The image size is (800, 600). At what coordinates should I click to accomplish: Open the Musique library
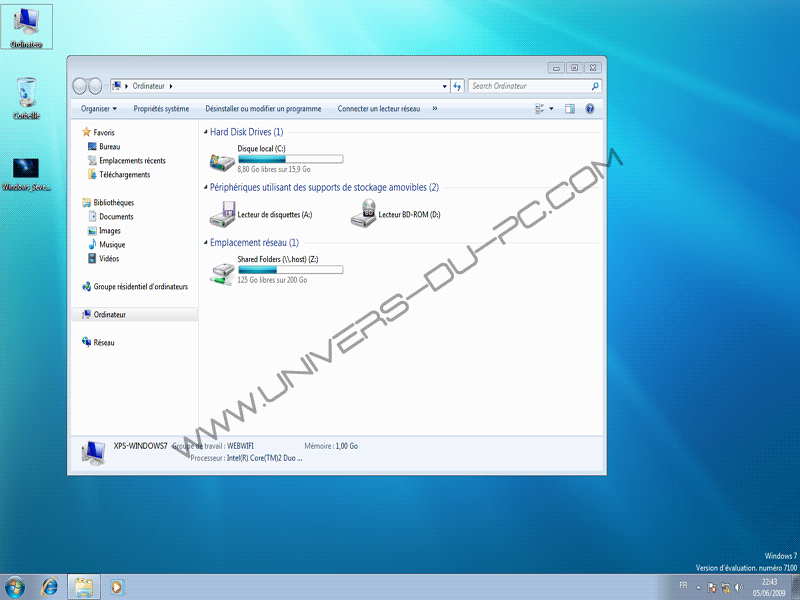[x=107, y=244]
